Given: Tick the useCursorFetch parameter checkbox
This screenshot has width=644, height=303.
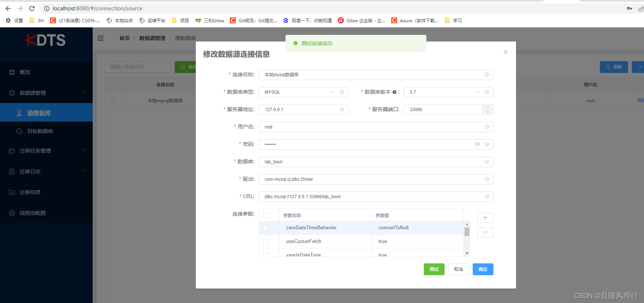Looking at the screenshot, I should coord(265,242).
